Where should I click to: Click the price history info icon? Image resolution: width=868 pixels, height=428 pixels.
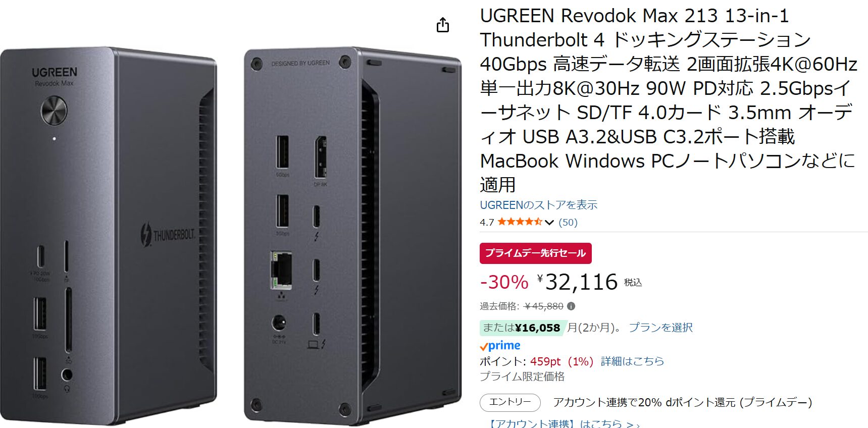571,306
